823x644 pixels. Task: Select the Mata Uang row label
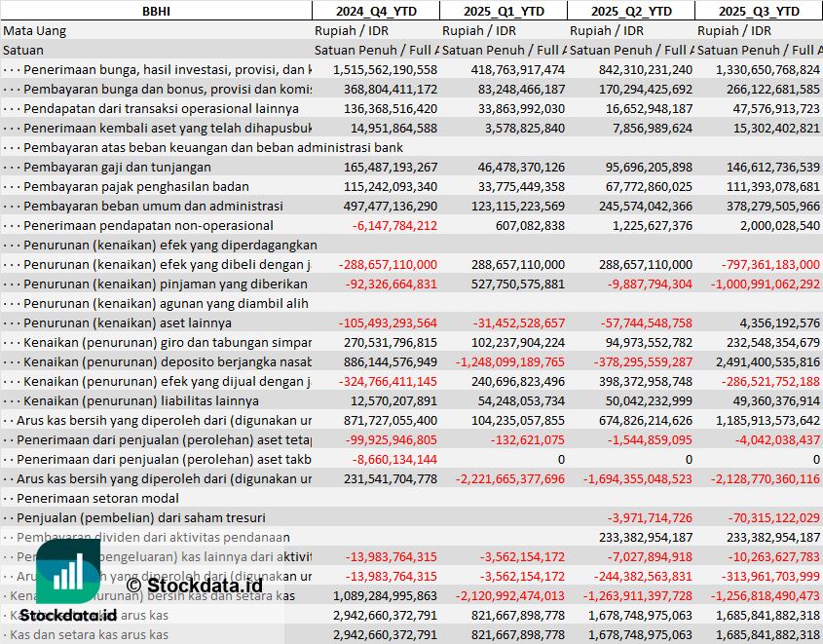coord(35,31)
